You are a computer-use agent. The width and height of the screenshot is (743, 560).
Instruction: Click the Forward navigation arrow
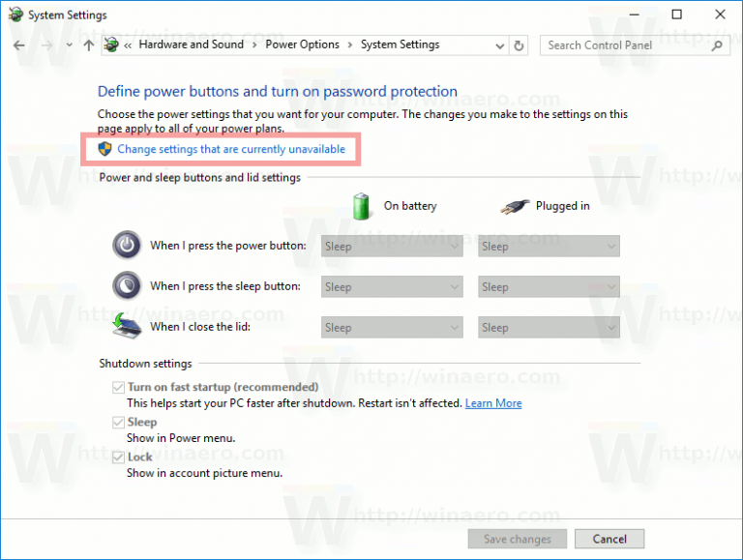pyautogui.click(x=46, y=45)
